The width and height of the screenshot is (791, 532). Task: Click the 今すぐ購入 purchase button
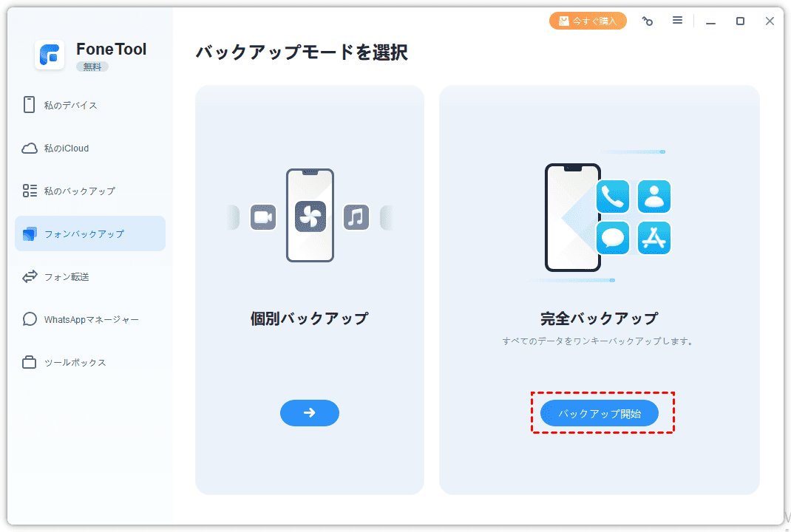588,21
